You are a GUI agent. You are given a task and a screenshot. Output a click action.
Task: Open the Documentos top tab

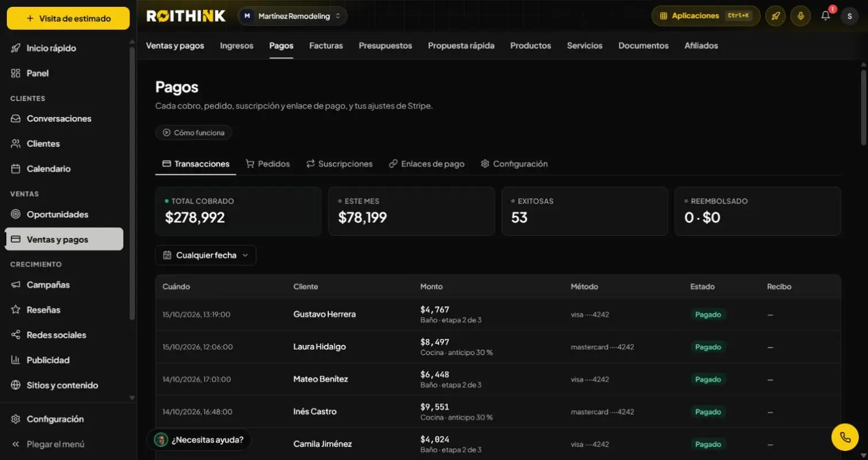click(644, 46)
